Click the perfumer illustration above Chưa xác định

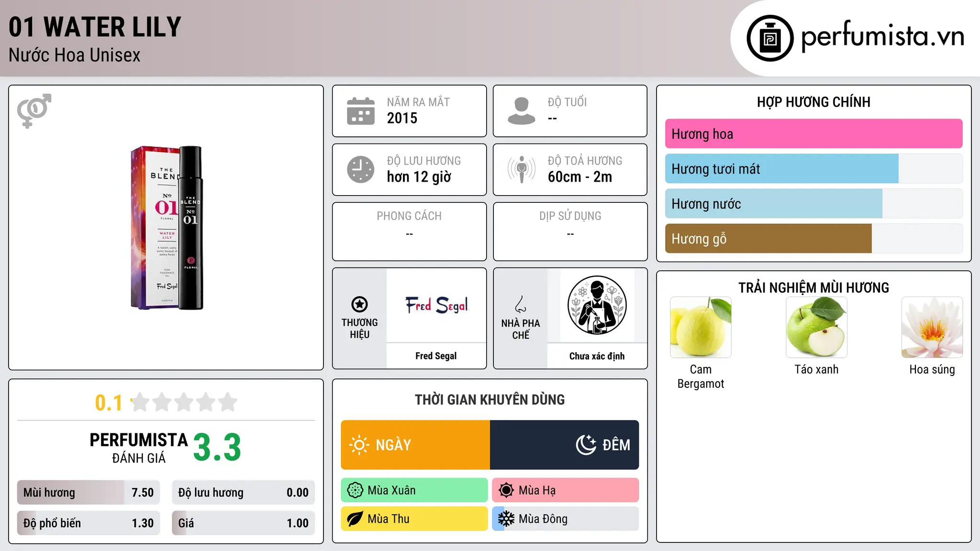pos(597,305)
